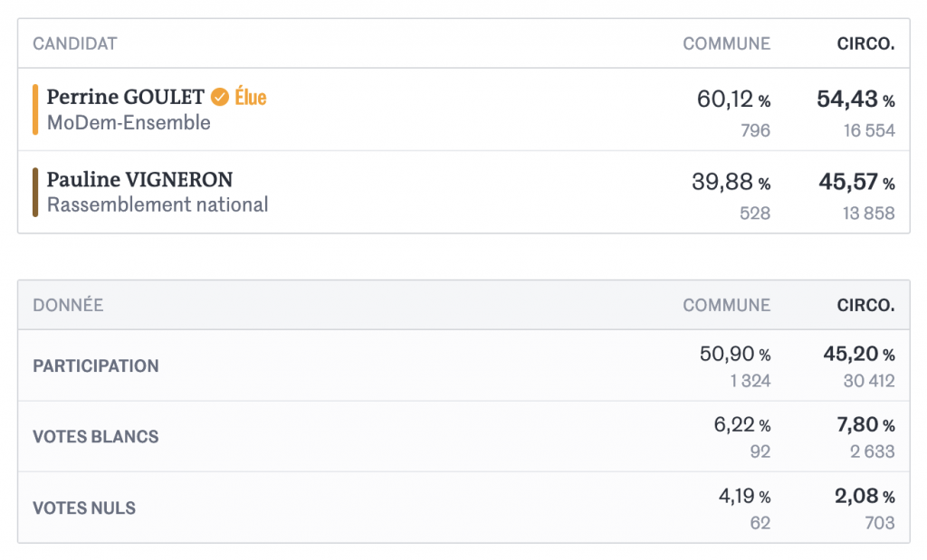Click the CANDIDAT column header
This screenshot has width=927, height=560.
tap(75, 43)
